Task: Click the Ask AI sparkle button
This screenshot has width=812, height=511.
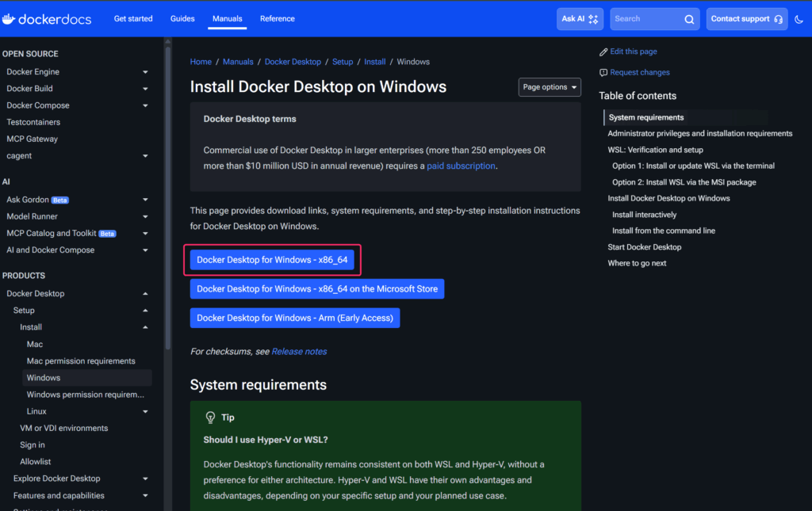Action: click(580, 19)
